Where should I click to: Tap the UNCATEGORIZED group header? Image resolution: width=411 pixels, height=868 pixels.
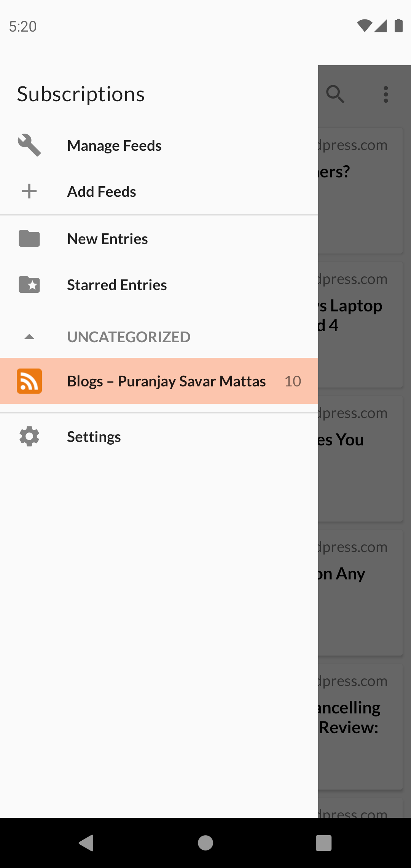click(129, 337)
